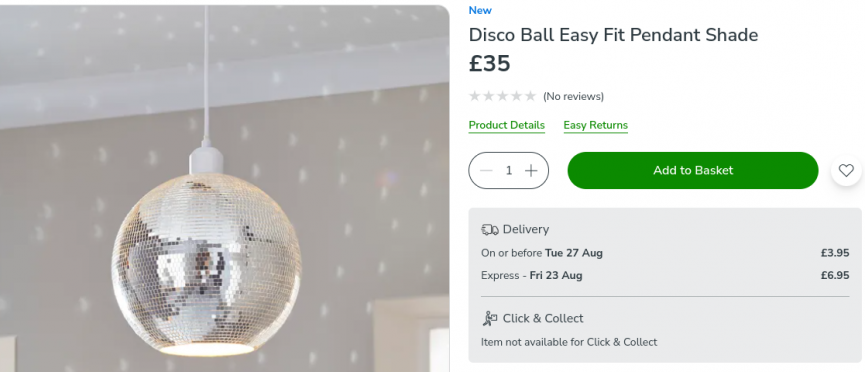Click the £35 price text
The width and height of the screenshot is (865, 372).
point(489,63)
